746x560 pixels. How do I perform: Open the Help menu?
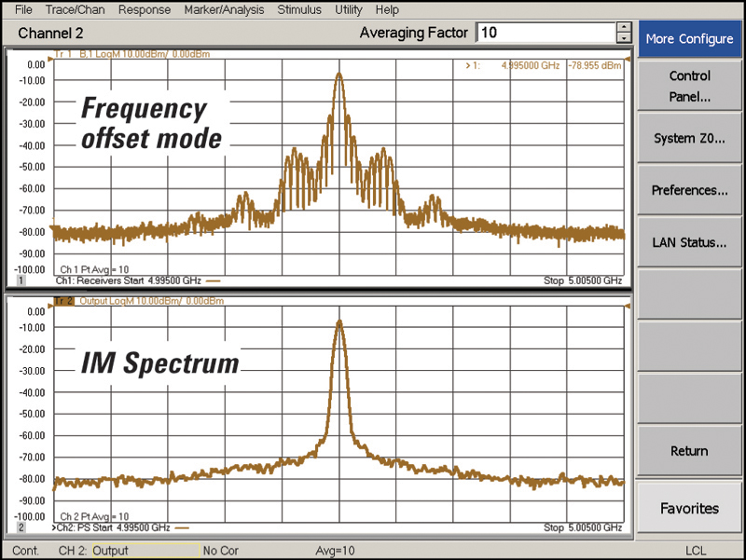click(389, 9)
